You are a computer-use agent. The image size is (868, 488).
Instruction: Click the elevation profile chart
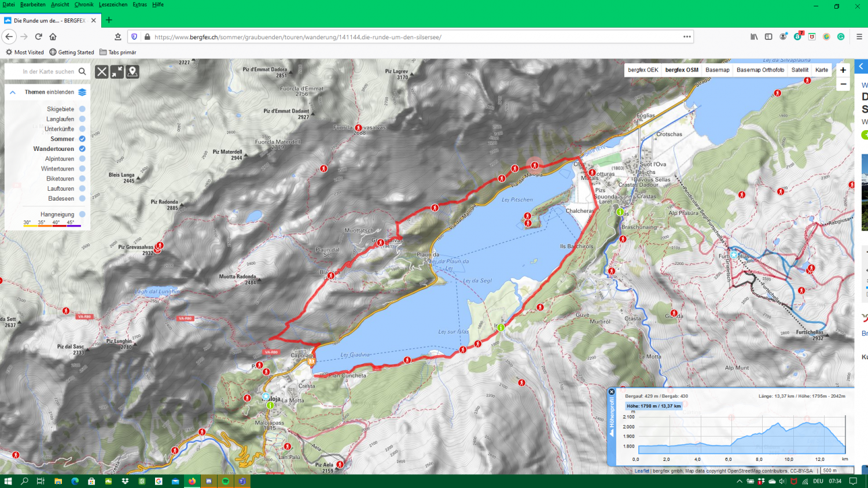click(x=741, y=435)
